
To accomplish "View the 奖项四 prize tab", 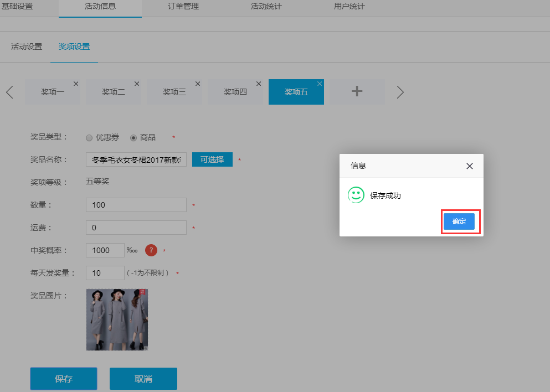I will [x=235, y=92].
